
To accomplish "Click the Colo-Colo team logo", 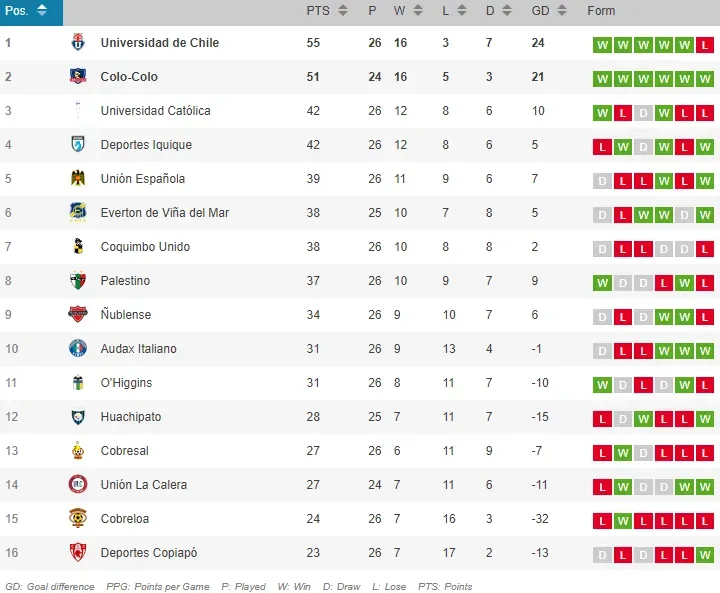I will click(x=78, y=77).
